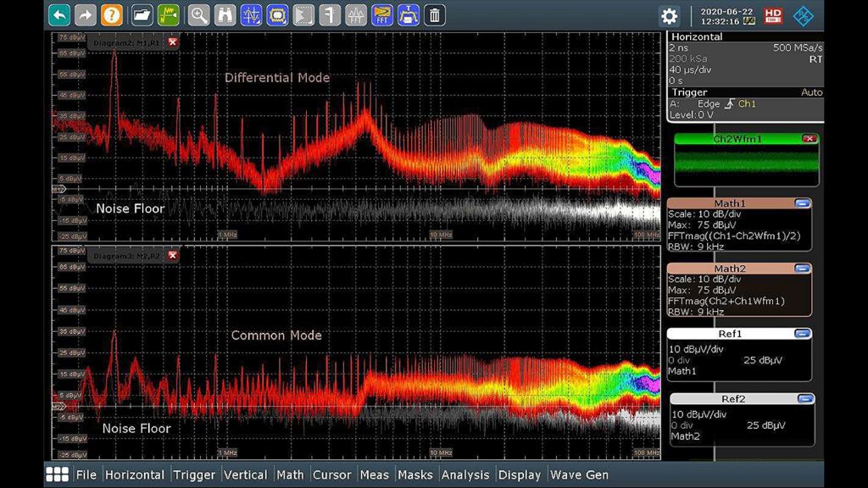Select the magnifier Zoom tool
The width and height of the screenshot is (868, 488).
[198, 14]
